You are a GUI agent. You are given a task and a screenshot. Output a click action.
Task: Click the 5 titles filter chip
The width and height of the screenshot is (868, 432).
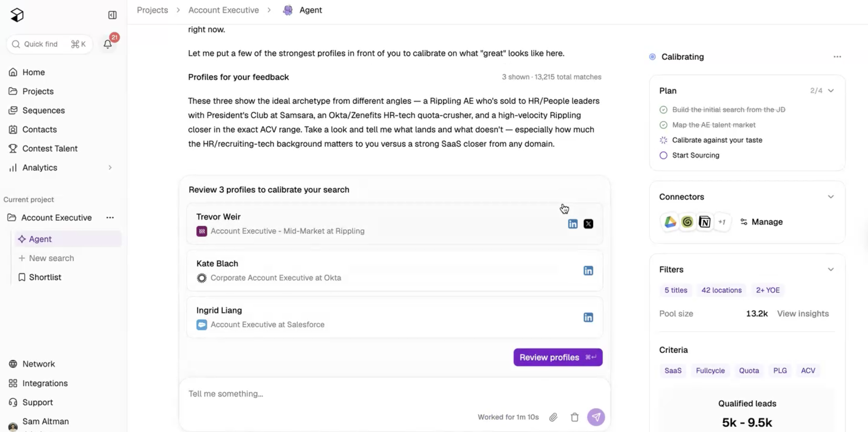(676, 290)
